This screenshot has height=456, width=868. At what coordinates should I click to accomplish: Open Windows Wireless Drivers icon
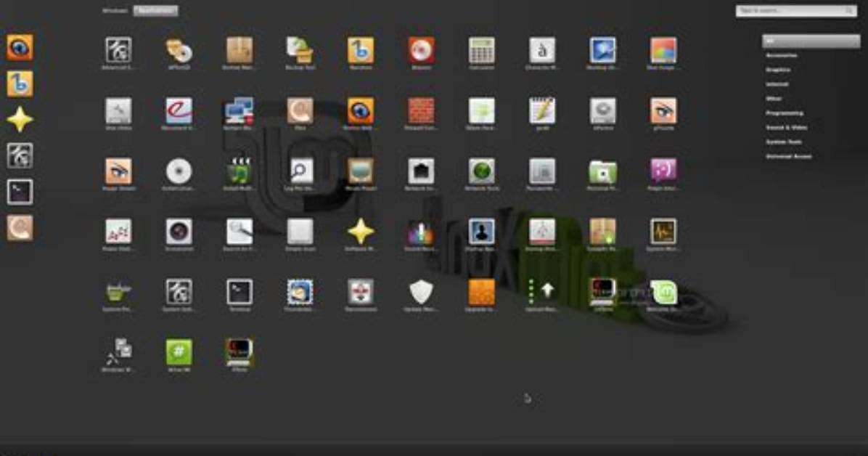coord(118,352)
